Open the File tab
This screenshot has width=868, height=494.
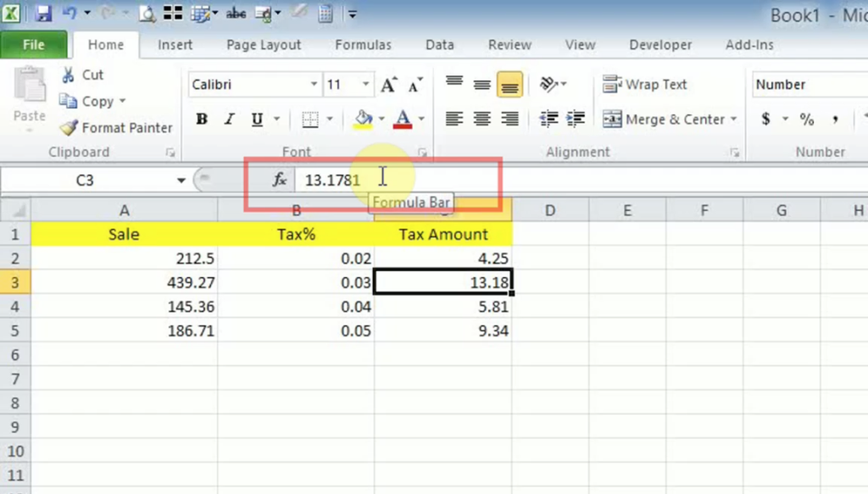point(34,45)
